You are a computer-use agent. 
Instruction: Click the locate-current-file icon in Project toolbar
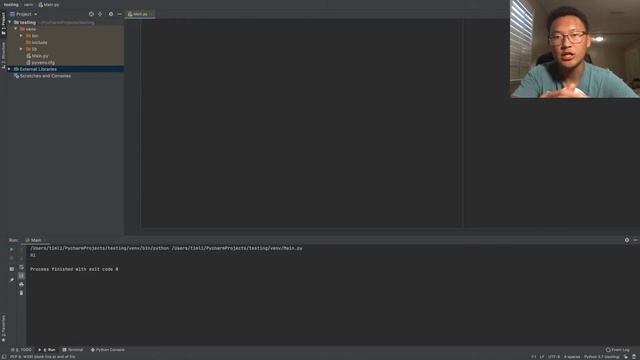coord(91,14)
